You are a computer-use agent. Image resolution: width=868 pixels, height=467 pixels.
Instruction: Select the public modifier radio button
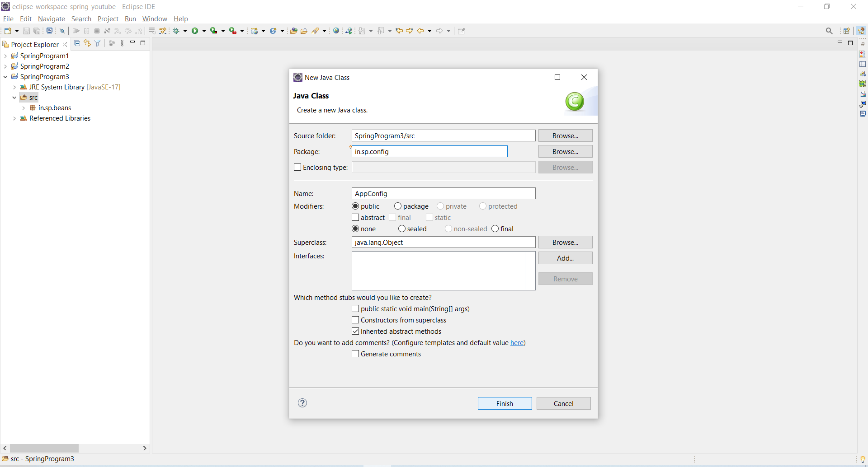(355, 206)
